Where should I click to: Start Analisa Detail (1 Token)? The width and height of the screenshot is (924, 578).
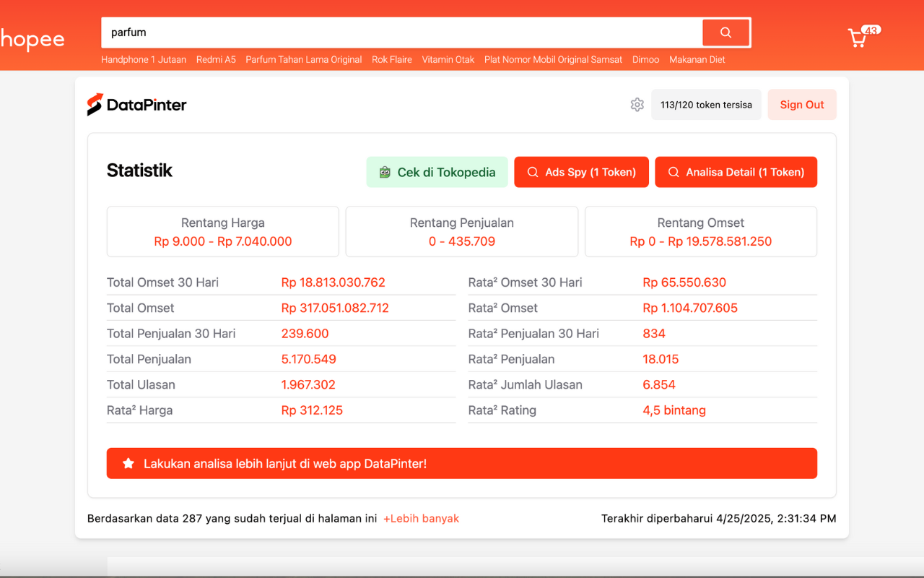click(x=736, y=172)
